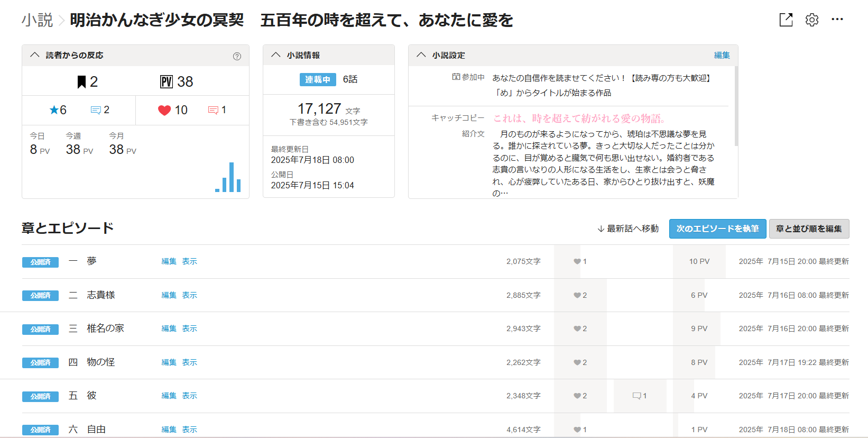Go to the 小説 breadcrumb link

coord(37,20)
